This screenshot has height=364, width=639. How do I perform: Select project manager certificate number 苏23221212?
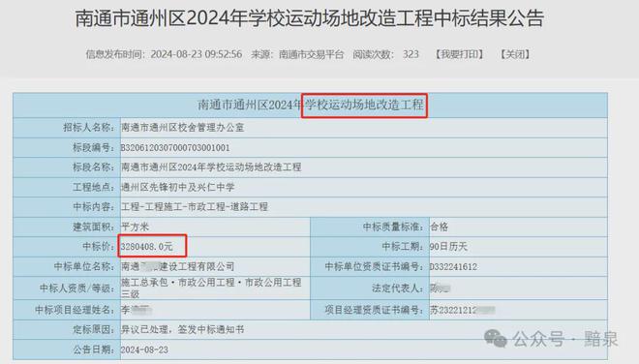[453, 310]
